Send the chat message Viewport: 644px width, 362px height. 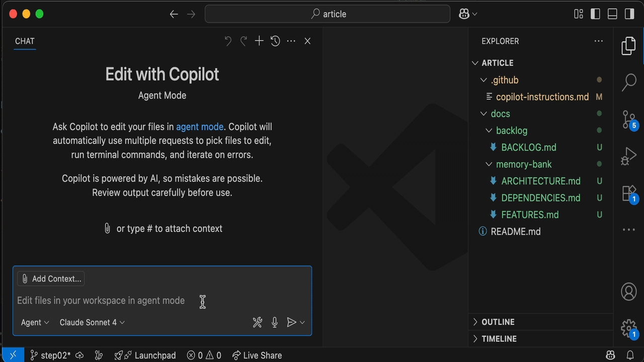tap(291, 322)
